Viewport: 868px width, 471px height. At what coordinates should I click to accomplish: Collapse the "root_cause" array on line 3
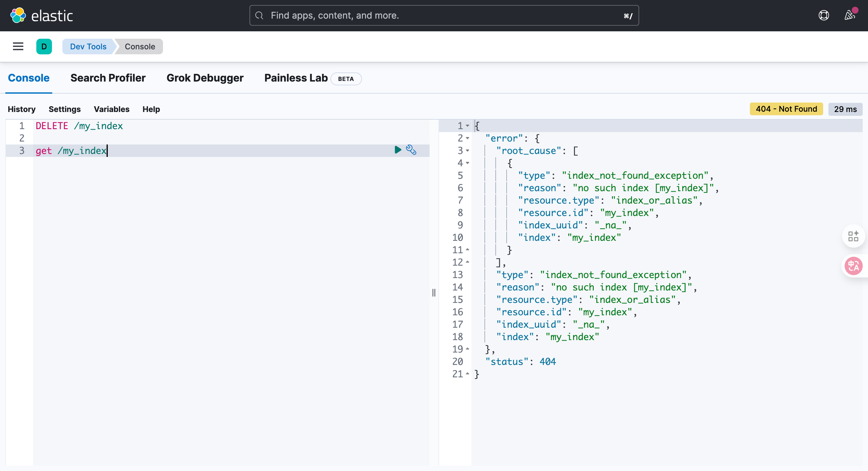[468, 151]
